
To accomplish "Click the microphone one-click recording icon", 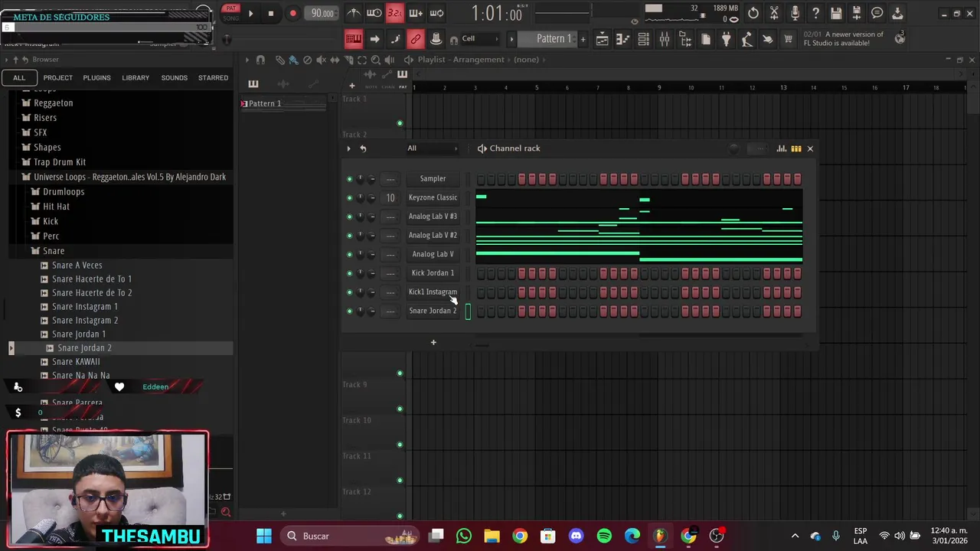I will 795,13.
